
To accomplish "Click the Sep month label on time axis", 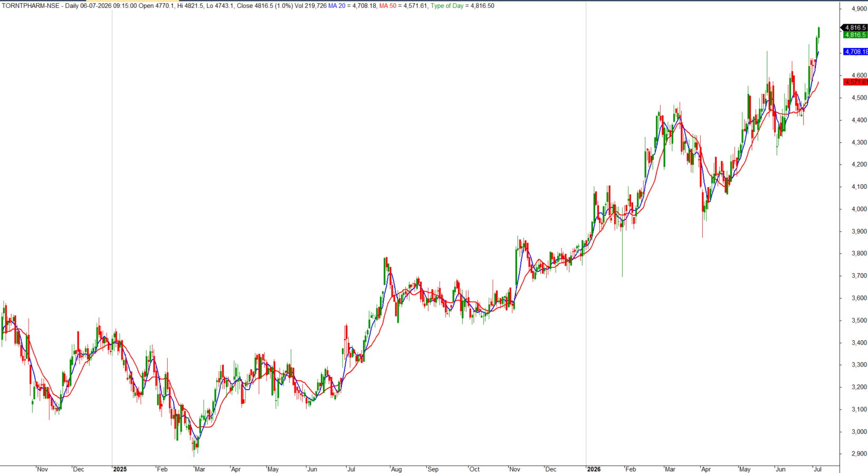I will coord(433,469).
